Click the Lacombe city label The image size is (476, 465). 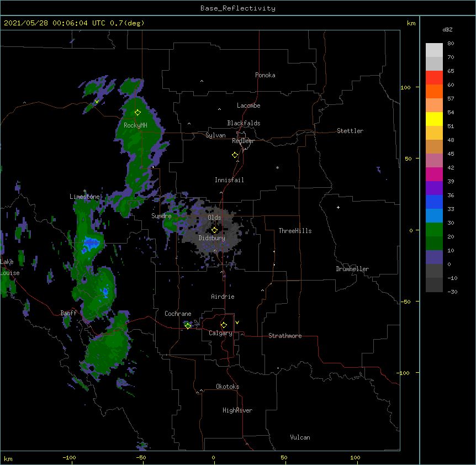[x=248, y=105]
